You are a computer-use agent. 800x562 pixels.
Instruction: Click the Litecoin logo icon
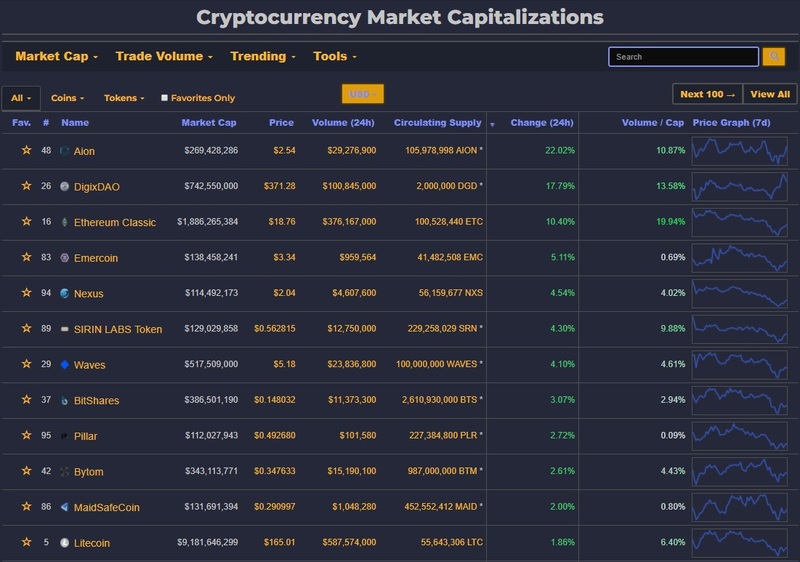64,543
